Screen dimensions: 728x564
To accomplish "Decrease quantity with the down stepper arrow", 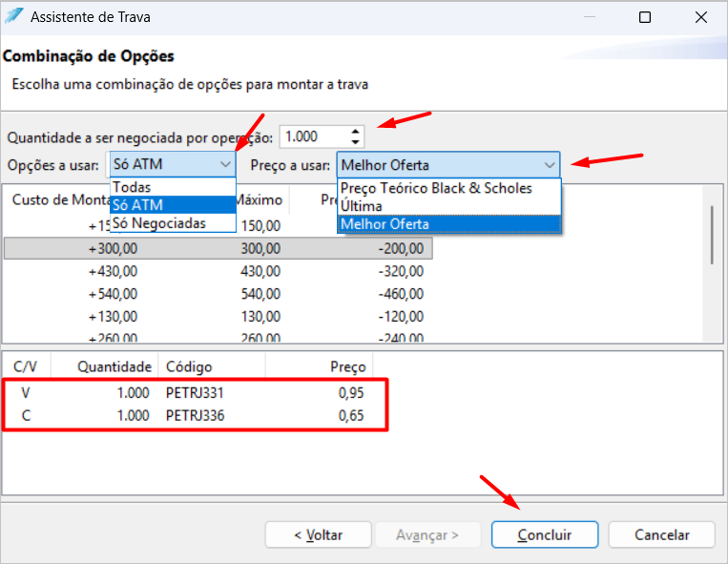I will coord(355,141).
